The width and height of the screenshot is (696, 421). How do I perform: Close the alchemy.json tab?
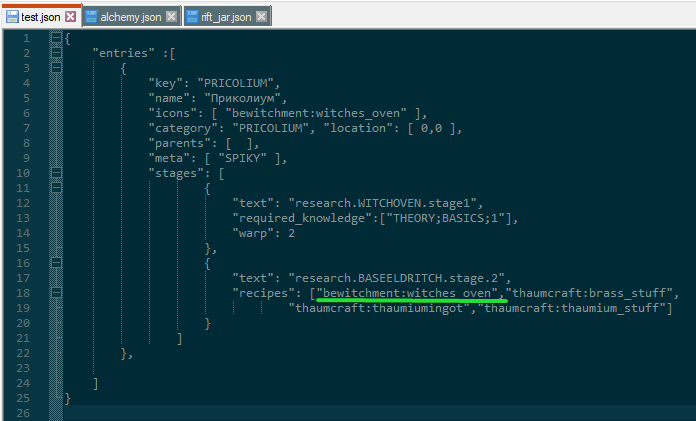coord(171,17)
